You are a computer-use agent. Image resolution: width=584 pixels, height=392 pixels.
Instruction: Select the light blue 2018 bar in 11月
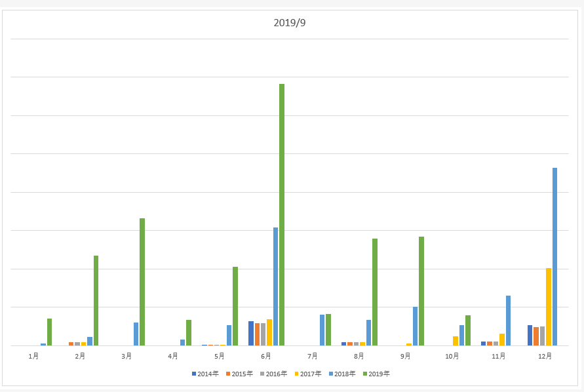click(x=509, y=321)
